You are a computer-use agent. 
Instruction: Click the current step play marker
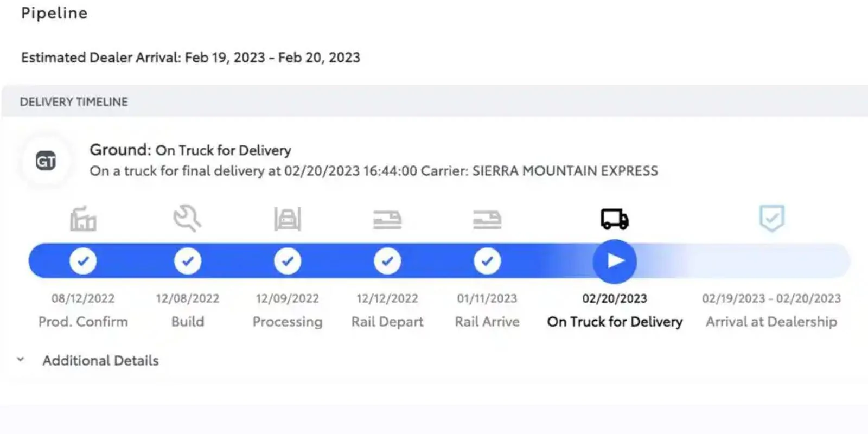tap(615, 261)
